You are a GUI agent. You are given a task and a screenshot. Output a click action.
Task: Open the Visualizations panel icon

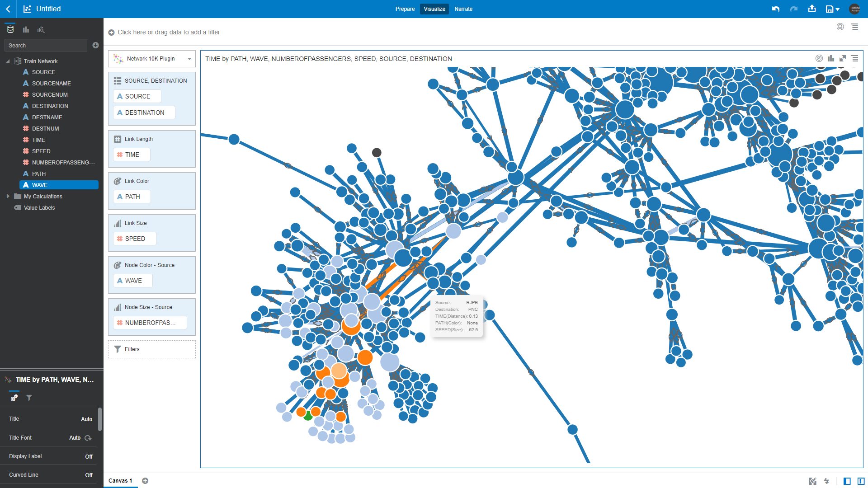pos(26,29)
